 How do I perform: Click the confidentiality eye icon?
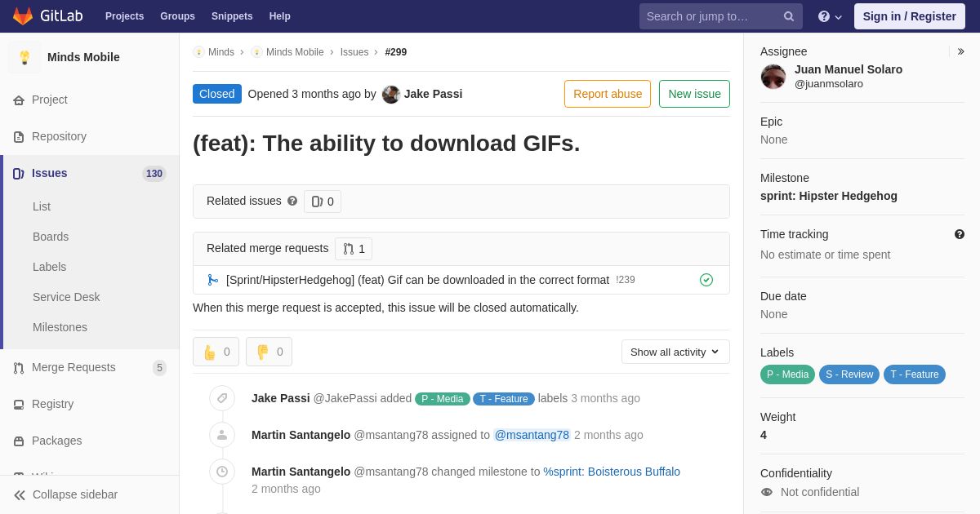pos(767,492)
